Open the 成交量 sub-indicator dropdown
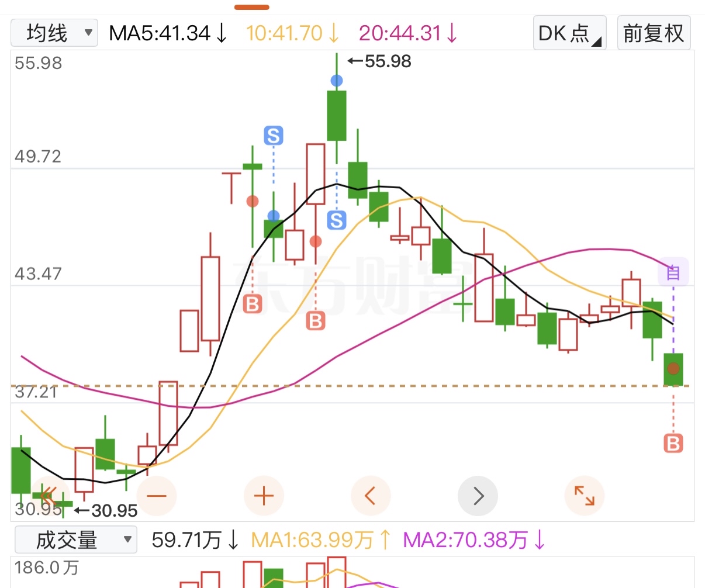 [75, 539]
